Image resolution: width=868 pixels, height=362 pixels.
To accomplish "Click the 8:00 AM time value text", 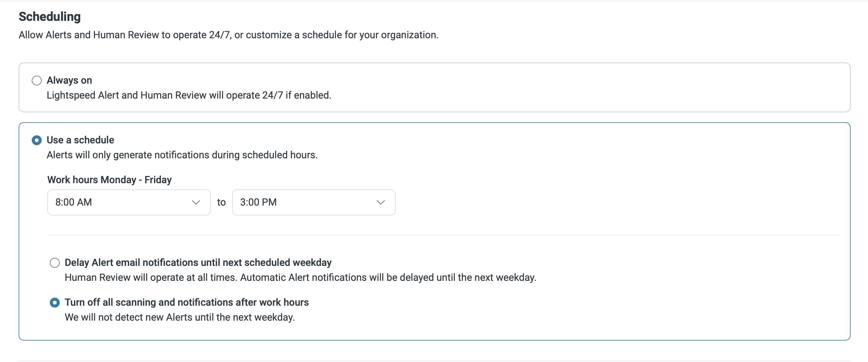I will [74, 202].
